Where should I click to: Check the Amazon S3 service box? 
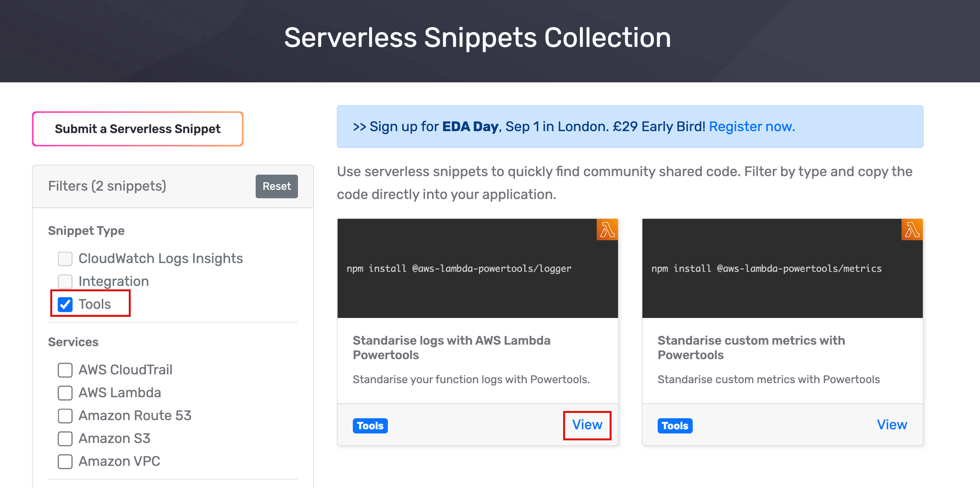pyautogui.click(x=65, y=438)
